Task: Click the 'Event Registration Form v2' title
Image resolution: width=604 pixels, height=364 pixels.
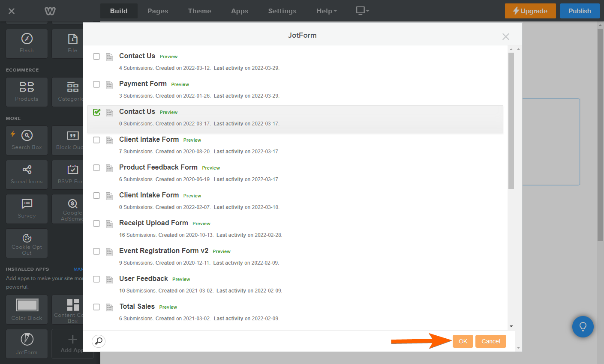Action: [164, 251]
